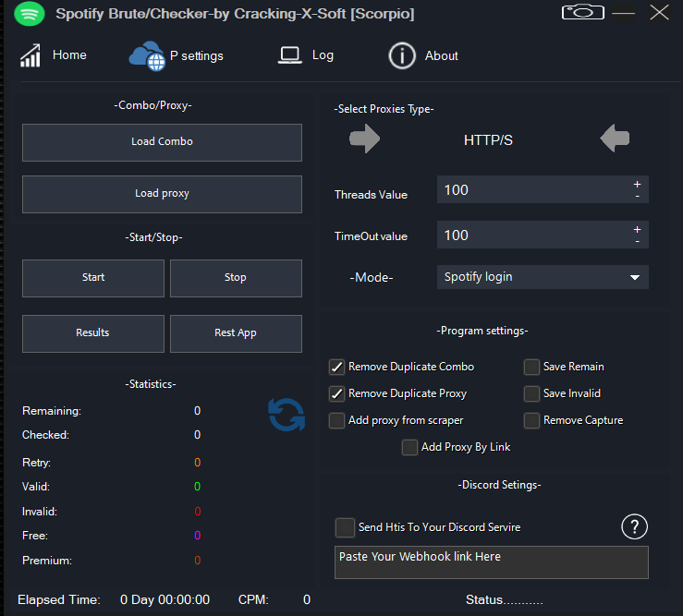Viewport: 683px width, 616px height.
Task: Click the Free count value
Action: click(197, 536)
